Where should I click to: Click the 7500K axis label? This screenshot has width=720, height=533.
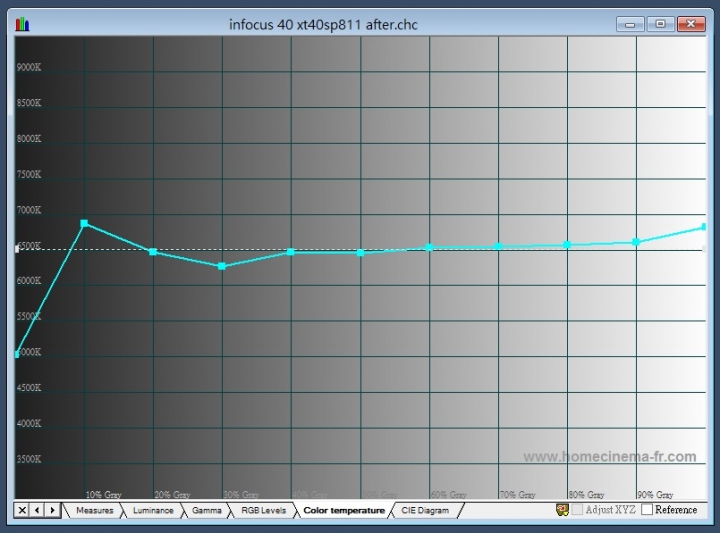point(29,174)
